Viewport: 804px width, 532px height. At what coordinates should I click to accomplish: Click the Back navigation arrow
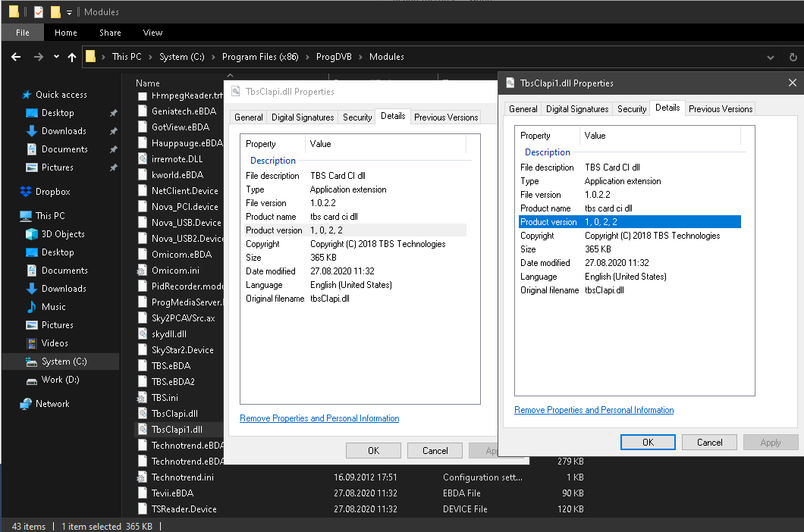pos(16,57)
